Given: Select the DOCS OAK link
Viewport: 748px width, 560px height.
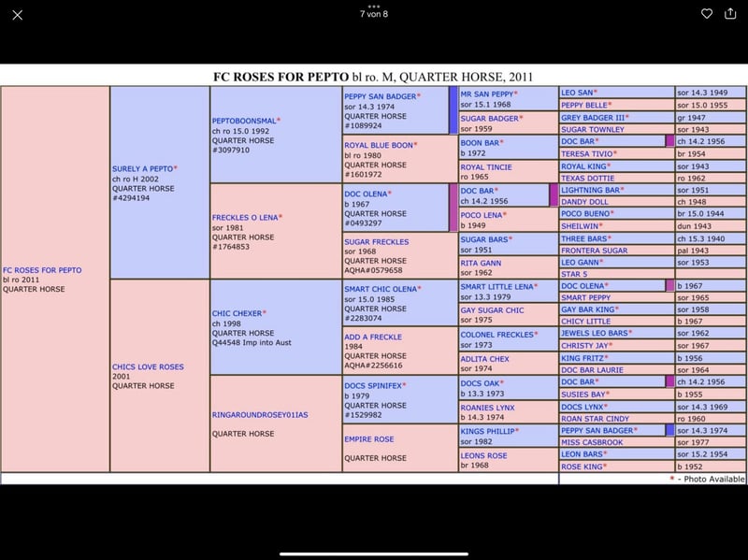Looking at the screenshot, I should (x=480, y=383).
